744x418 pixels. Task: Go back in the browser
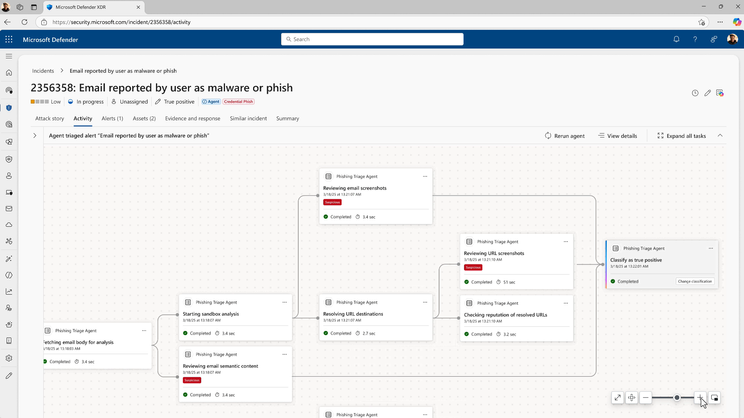(x=7, y=22)
